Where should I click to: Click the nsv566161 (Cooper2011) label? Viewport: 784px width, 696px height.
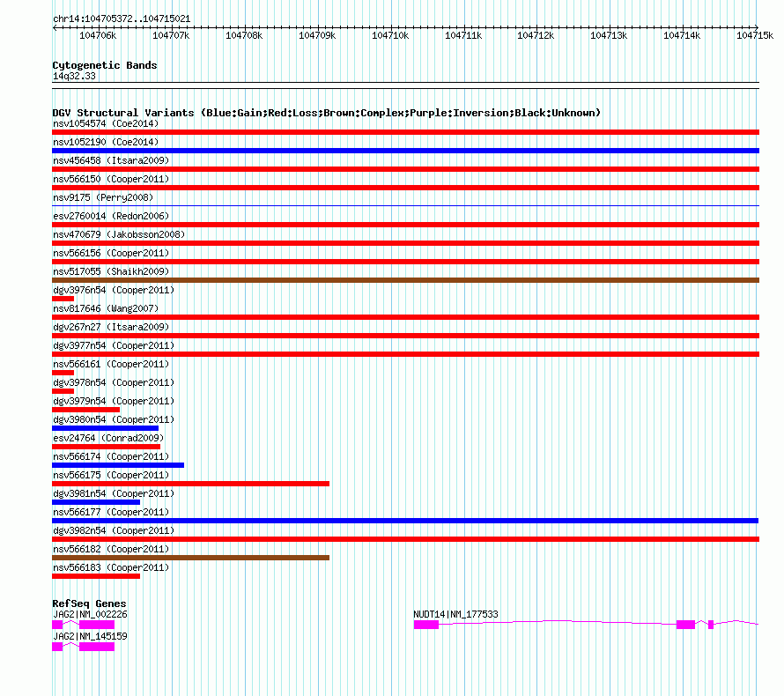(x=111, y=364)
